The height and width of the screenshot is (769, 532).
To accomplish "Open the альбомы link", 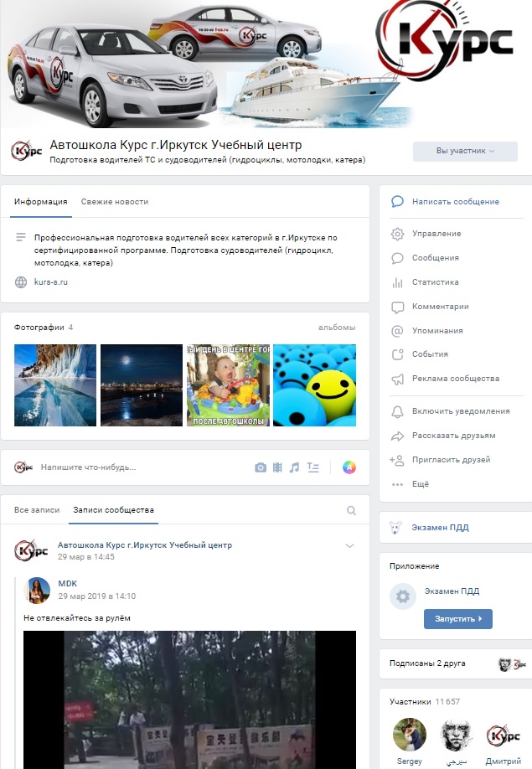I will (x=337, y=328).
